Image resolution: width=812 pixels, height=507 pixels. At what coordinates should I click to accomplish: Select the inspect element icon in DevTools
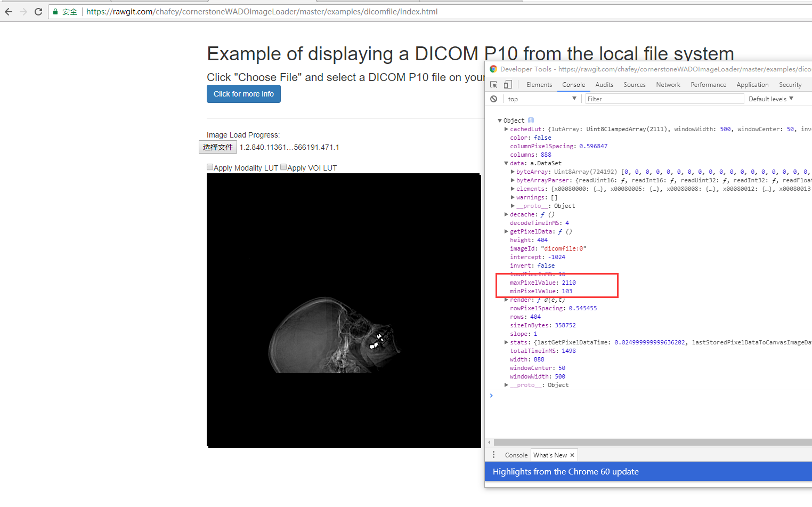pos(493,84)
